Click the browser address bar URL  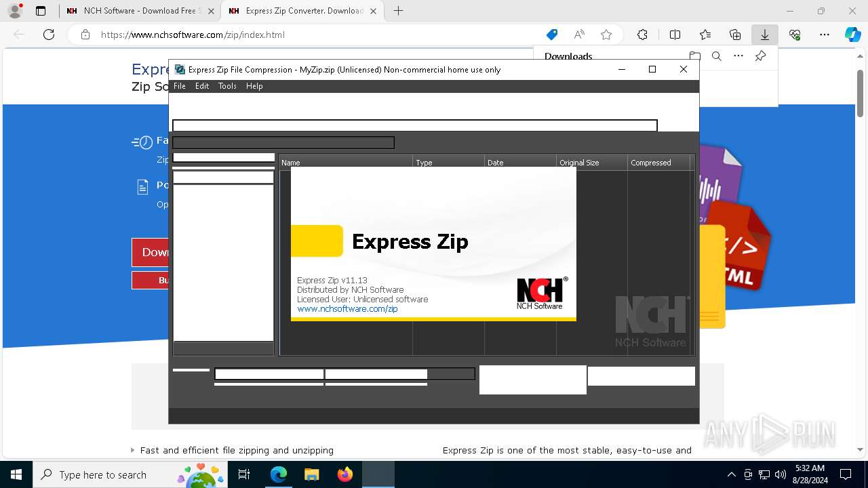(x=193, y=35)
